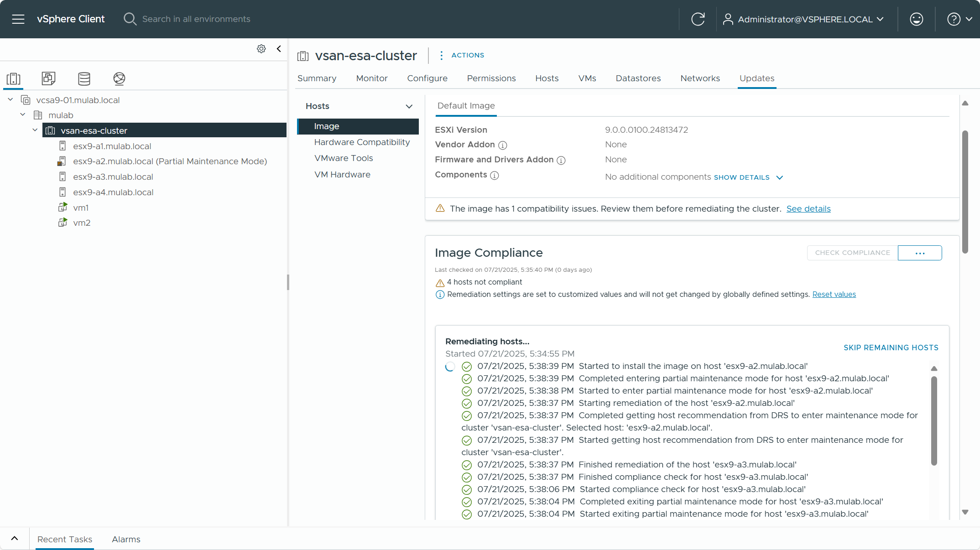Collapse the vsan-esa-cluster tree node
This screenshot has width=980, height=550.
(x=35, y=130)
